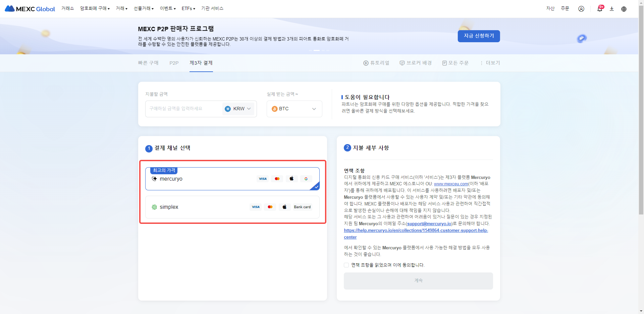Click the 지금 신청하기 button
The width and height of the screenshot is (644, 314).
479,36
